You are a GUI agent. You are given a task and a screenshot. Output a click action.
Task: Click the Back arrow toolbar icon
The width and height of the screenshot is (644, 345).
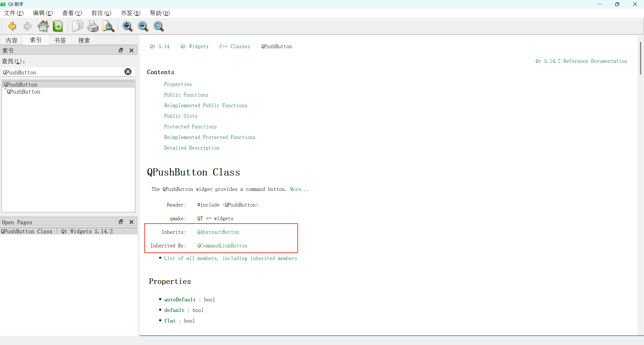click(12, 26)
